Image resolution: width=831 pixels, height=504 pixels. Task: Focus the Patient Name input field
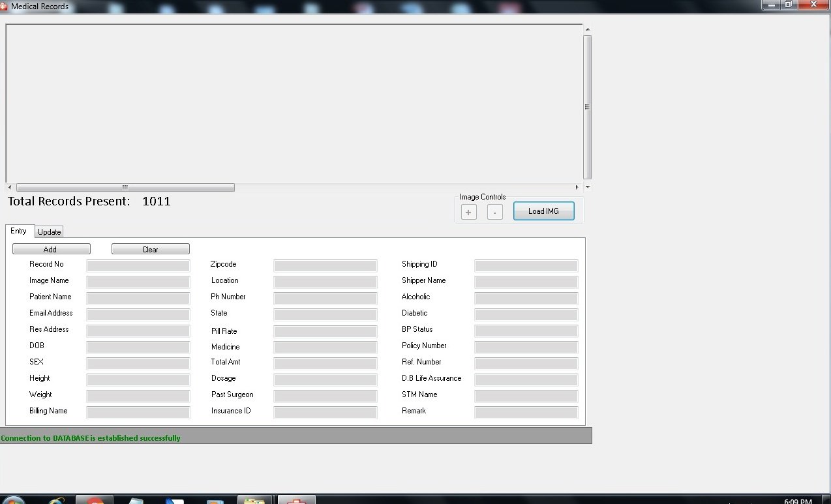pos(138,298)
